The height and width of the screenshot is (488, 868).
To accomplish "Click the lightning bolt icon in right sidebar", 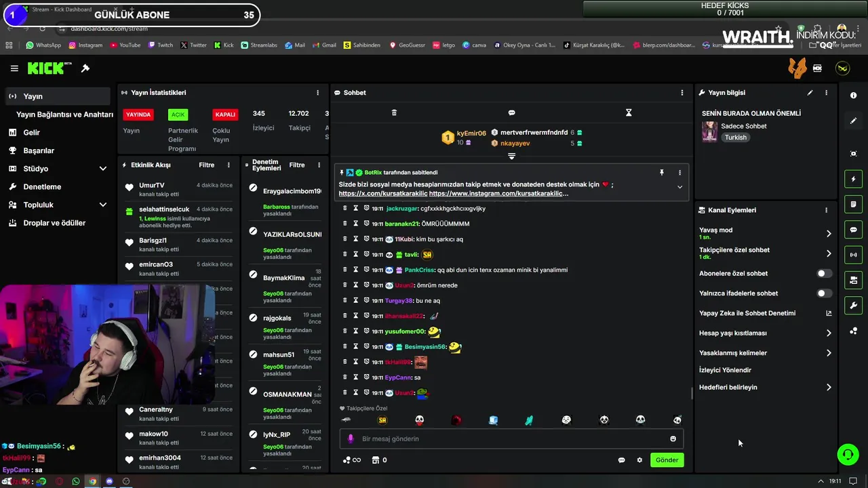I will pos(853,179).
